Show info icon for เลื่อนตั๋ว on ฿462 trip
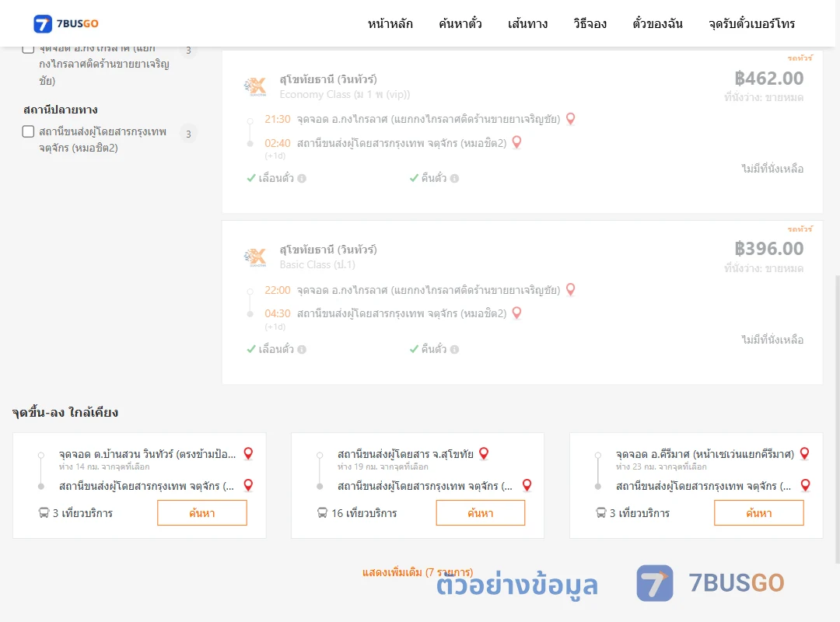The height and width of the screenshot is (622, 840). pos(302,178)
